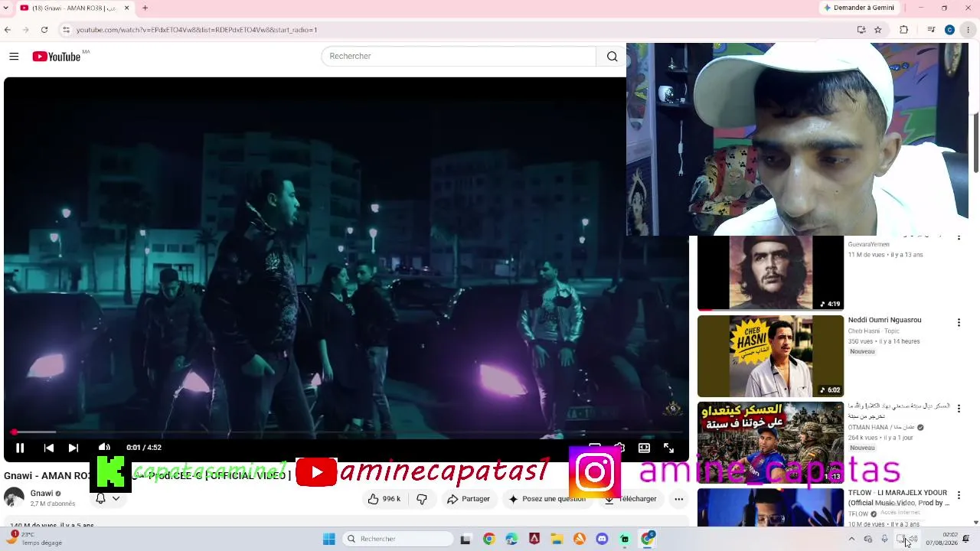980x551 pixels.
Task: Download the video with Télécharger
Action: pyautogui.click(x=630, y=499)
